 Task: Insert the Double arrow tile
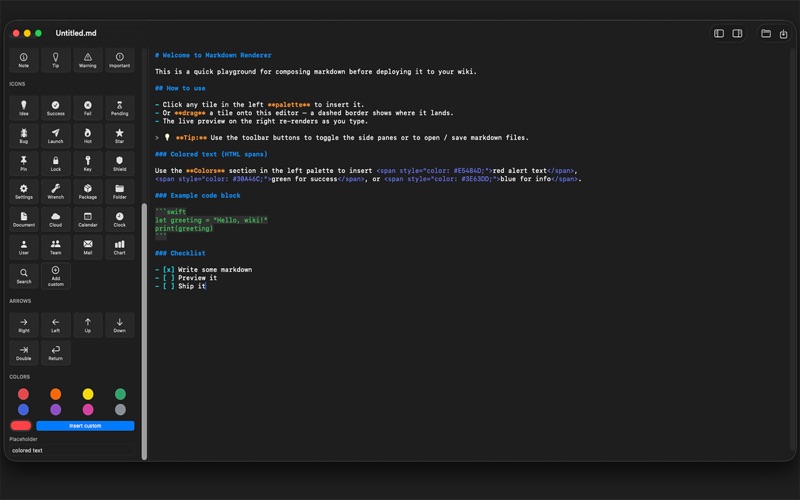tap(23, 353)
